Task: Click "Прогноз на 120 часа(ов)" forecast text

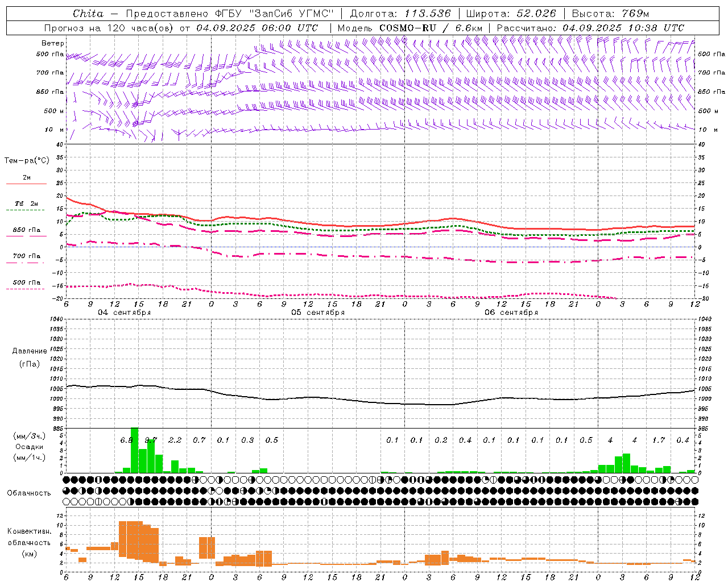Action: click(109, 28)
